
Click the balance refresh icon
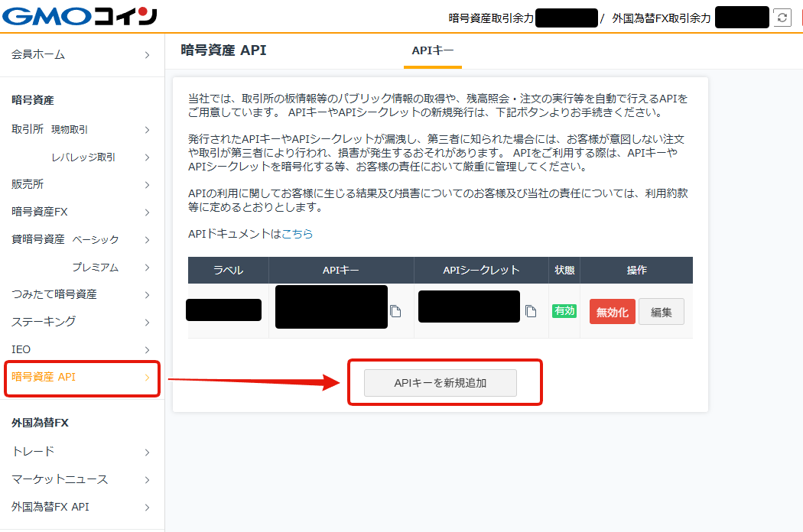782,18
